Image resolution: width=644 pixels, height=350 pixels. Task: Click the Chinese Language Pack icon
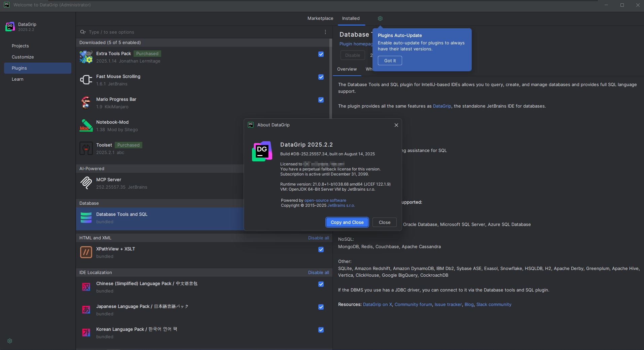click(86, 287)
